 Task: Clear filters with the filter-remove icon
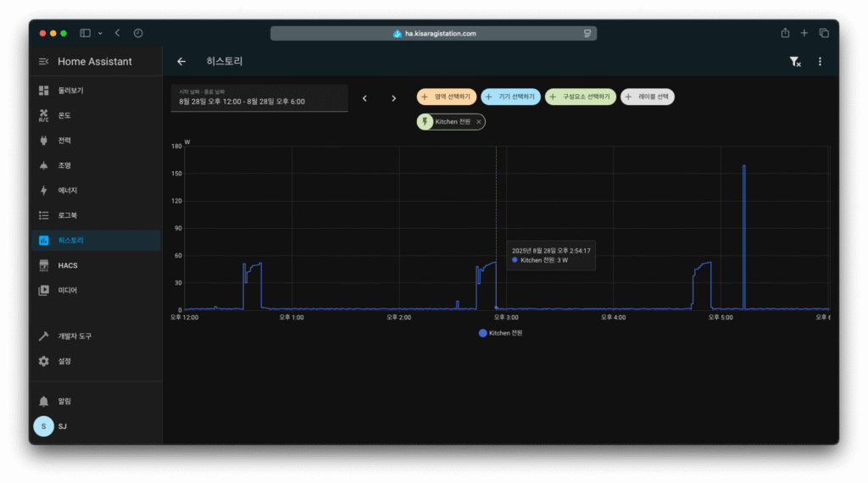tap(794, 62)
